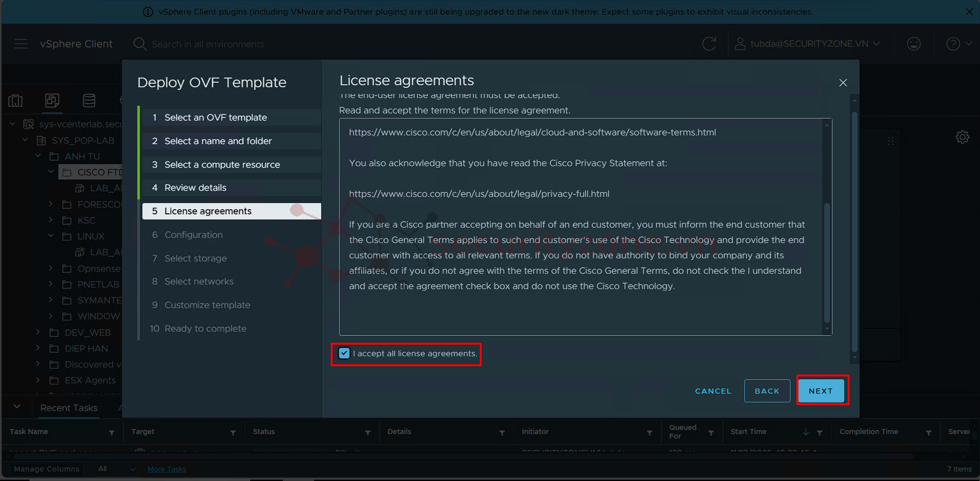Expand the DEV_WEB folder
Image resolution: width=980 pixels, height=481 pixels.
pyautogui.click(x=38, y=332)
